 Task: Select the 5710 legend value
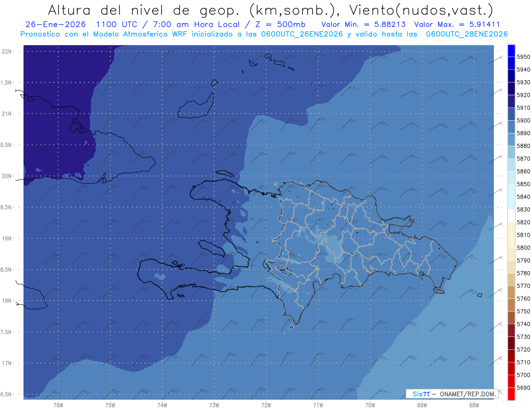click(523, 363)
